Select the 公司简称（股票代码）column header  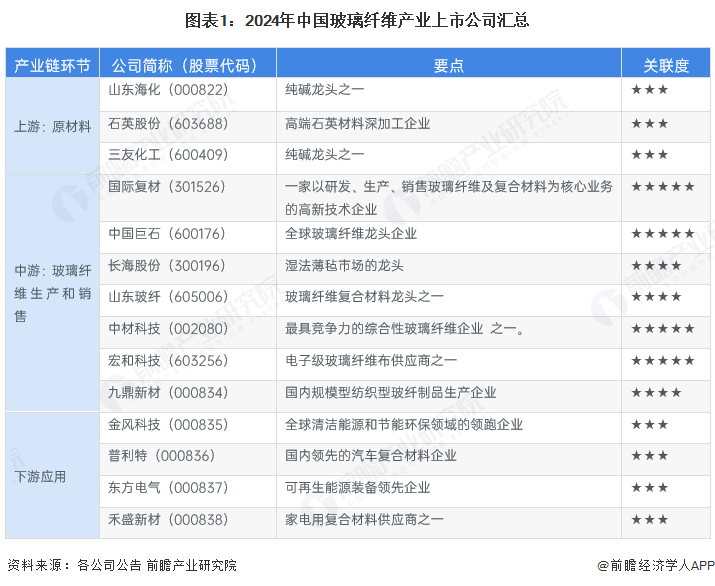click(183, 66)
